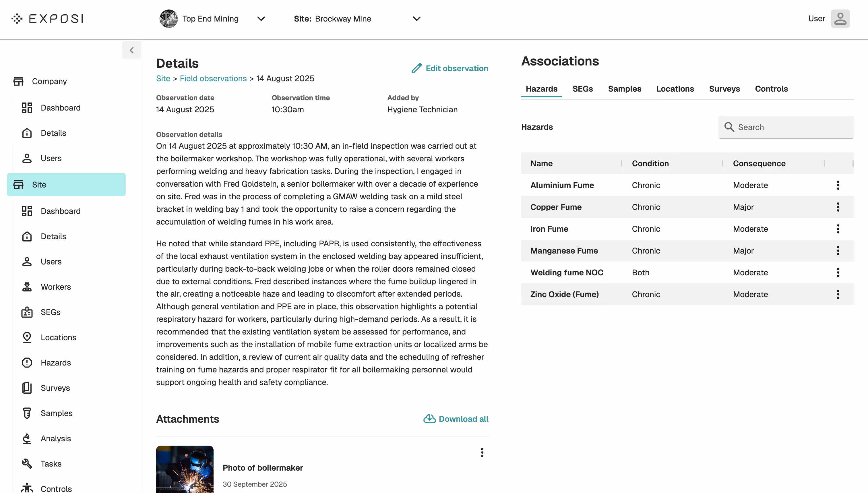
Task: Open the kebab menu for Copper Fume
Action: click(838, 207)
